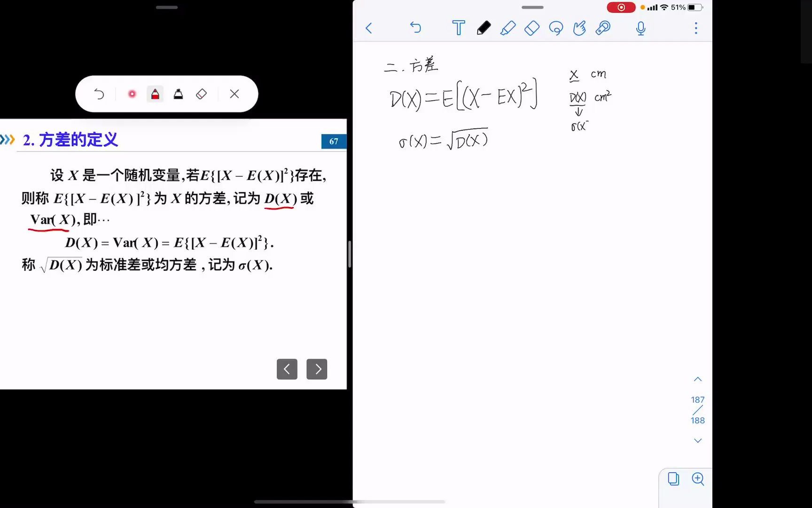Tap the slide app top grabber handle
812x508 pixels.
[167, 8]
